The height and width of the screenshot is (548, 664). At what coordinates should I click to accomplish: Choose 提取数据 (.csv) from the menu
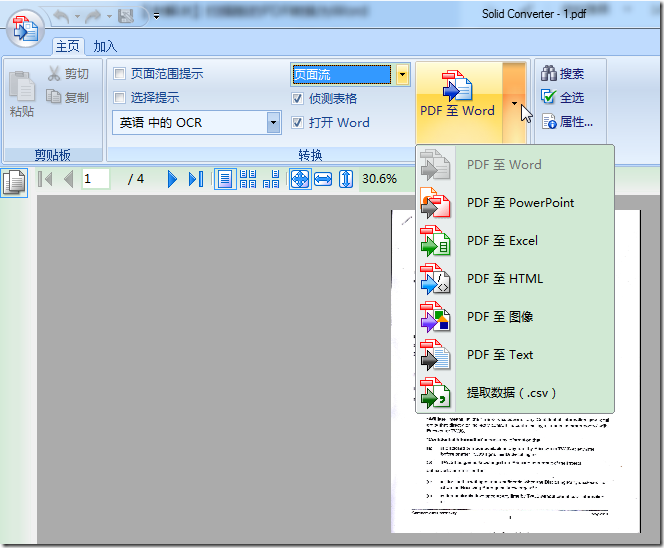(515, 393)
